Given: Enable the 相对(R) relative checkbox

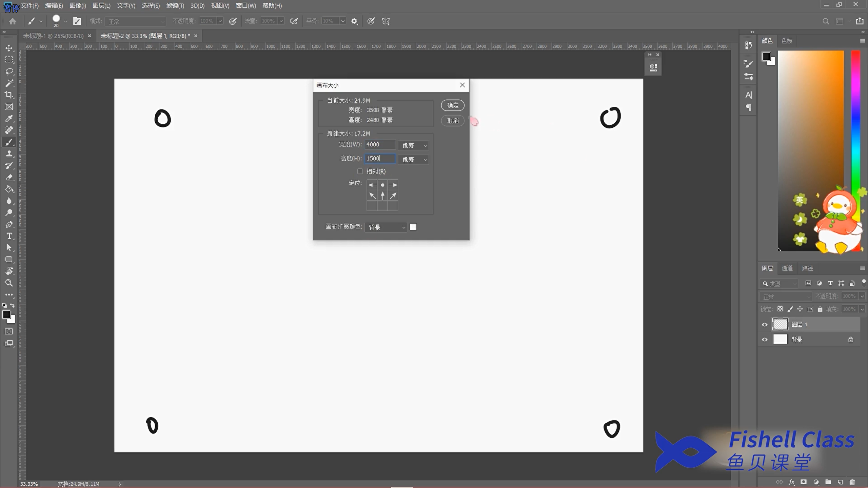Looking at the screenshot, I should tap(360, 171).
